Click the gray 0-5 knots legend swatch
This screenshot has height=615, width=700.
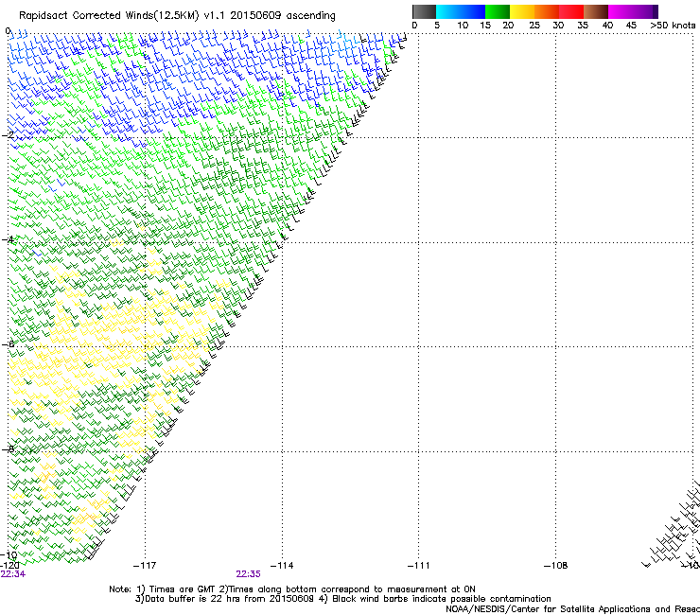[x=424, y=11]
